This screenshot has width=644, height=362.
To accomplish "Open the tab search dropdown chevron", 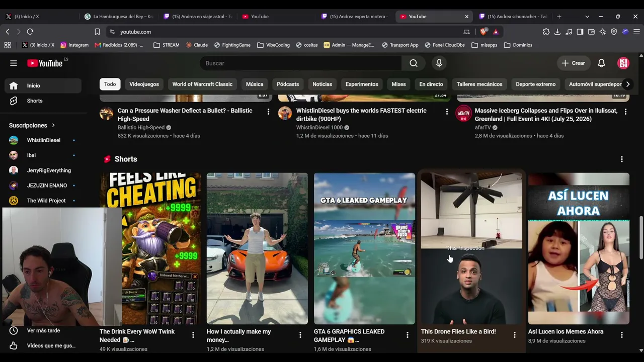I will pos(587,17).
